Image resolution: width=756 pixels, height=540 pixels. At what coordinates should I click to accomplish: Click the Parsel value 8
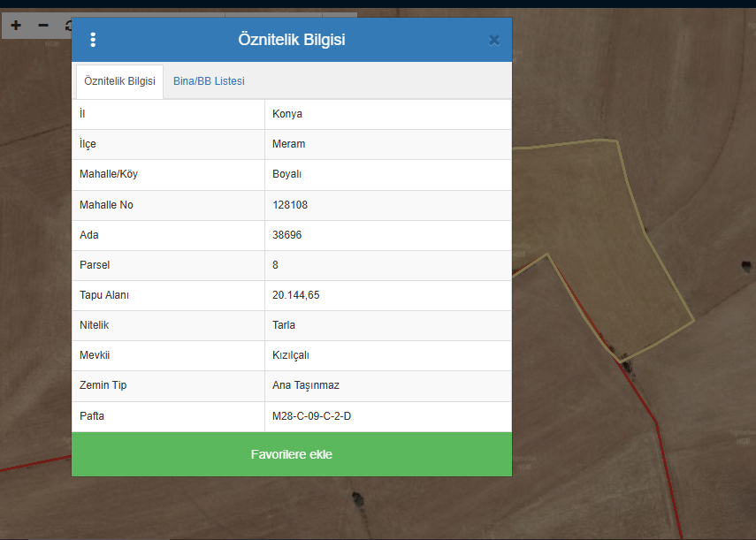pyautogui.click(x=276, y=265)
